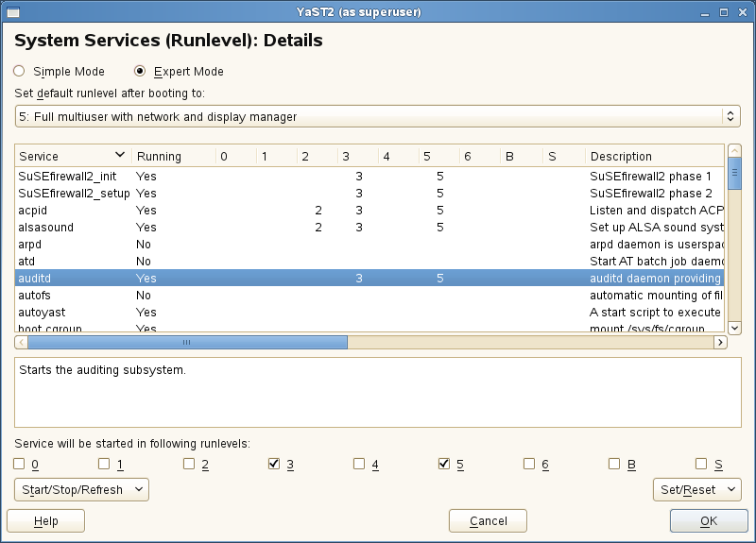Close the YaST2 window
756x543 pixels.
click(x=743, y=12)
